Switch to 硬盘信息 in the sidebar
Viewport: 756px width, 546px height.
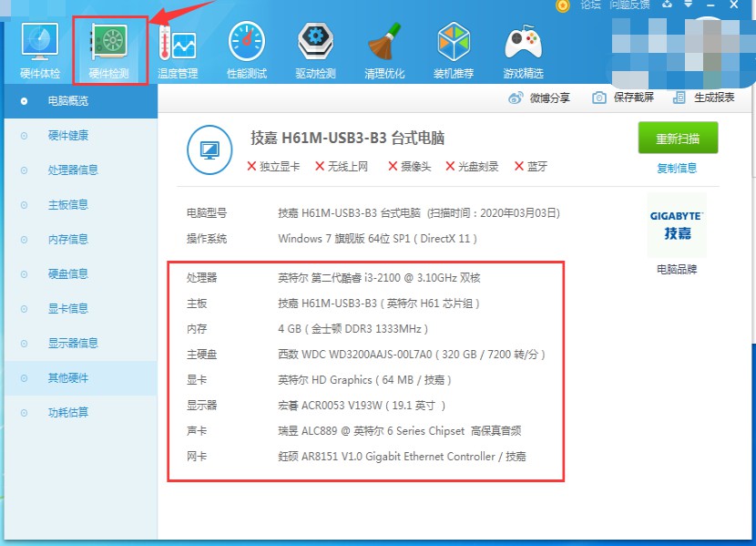pos(68,274)
